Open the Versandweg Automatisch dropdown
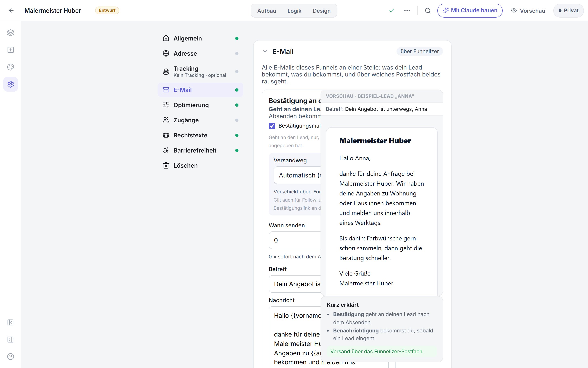Image resolution: width=588 pixels, height=368 pixels. 297,175
